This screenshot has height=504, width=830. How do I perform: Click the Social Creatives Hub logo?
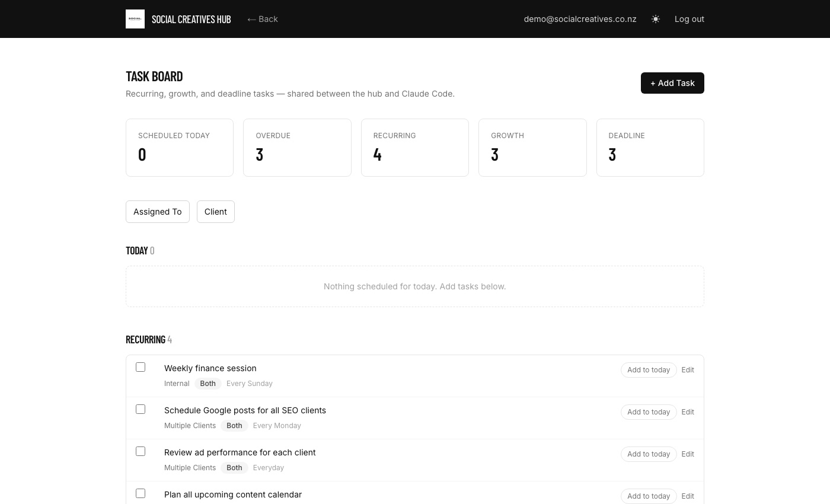pos(135,19)
